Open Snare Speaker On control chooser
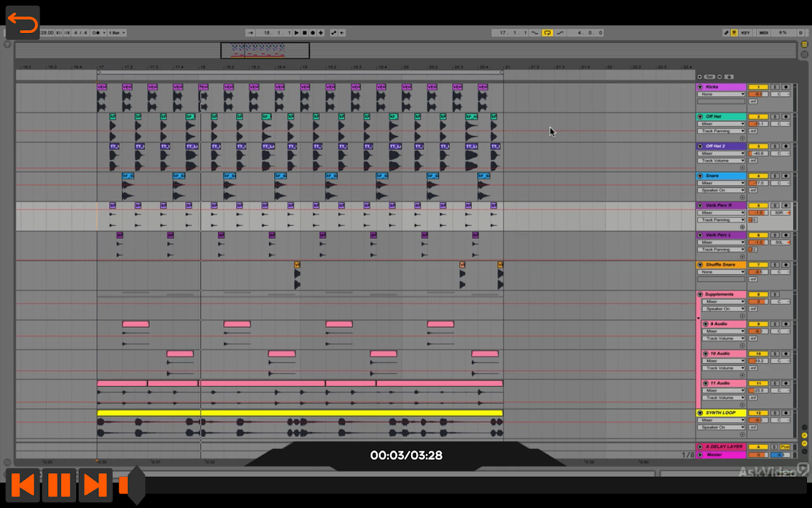Viewport: 812px width, 508px height. [x=721, y=190]
